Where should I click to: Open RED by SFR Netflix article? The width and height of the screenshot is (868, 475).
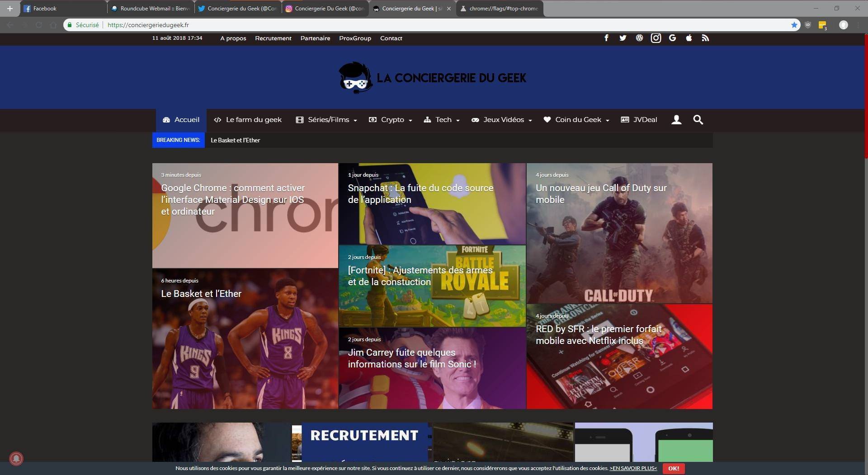click(x=619, y=357)
